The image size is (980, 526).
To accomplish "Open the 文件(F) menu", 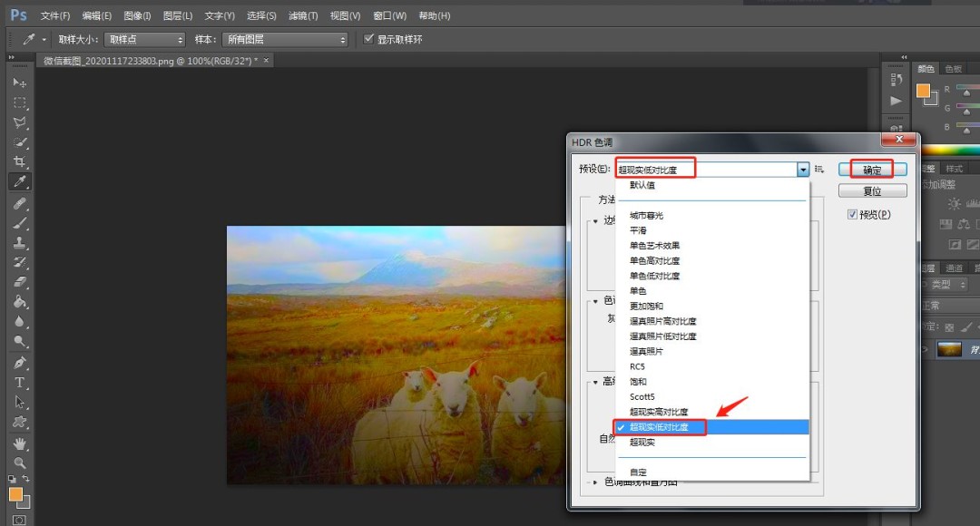I will point(55,15).
